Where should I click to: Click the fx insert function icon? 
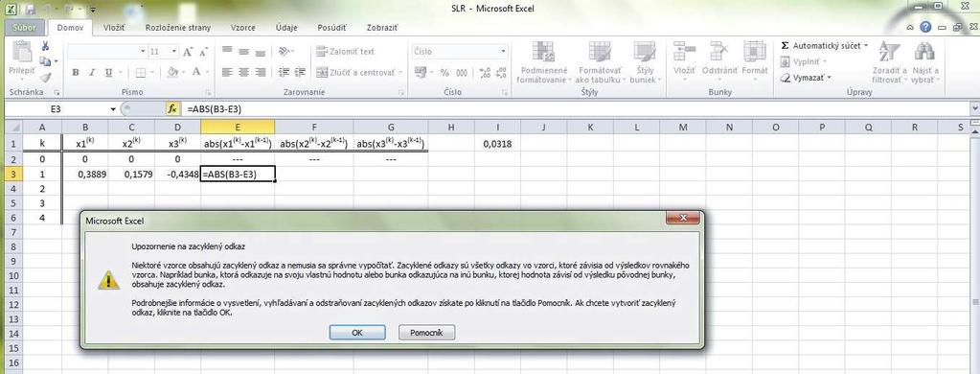(x=171, y=108)
